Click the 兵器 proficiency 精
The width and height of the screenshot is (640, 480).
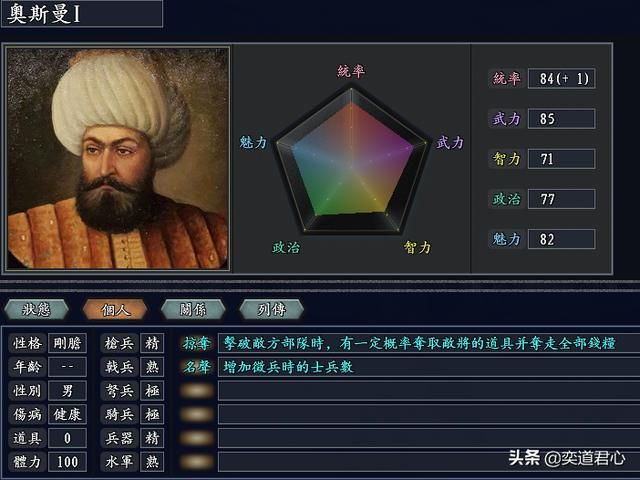[x=152, y=438]
